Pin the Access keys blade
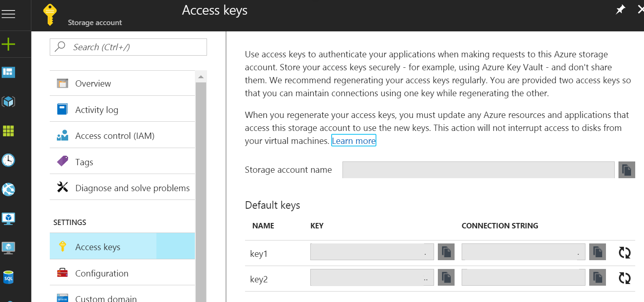Viewport: 644px width, 302px height. point(621,10)
